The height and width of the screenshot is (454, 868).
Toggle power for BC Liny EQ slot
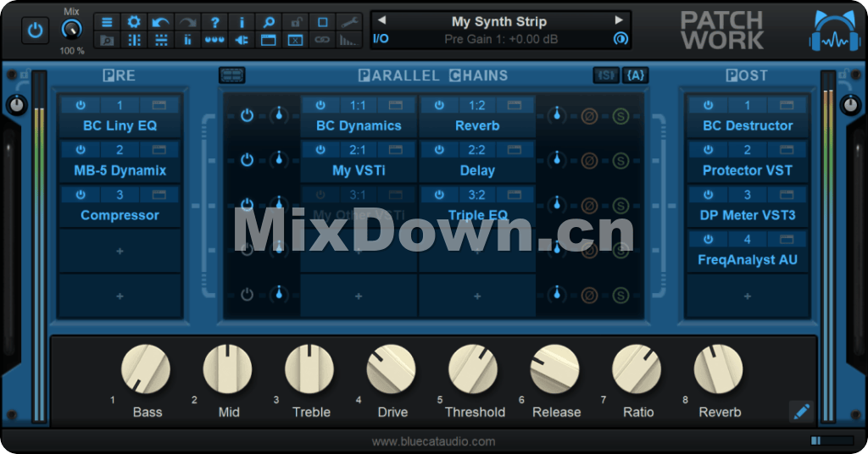81,106
